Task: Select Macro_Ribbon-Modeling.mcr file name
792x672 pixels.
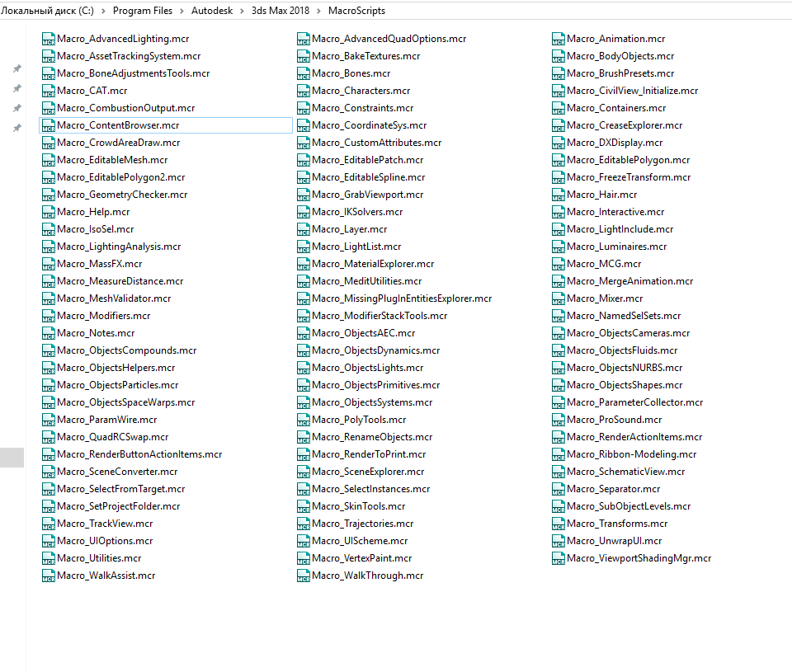Action: 632,454
